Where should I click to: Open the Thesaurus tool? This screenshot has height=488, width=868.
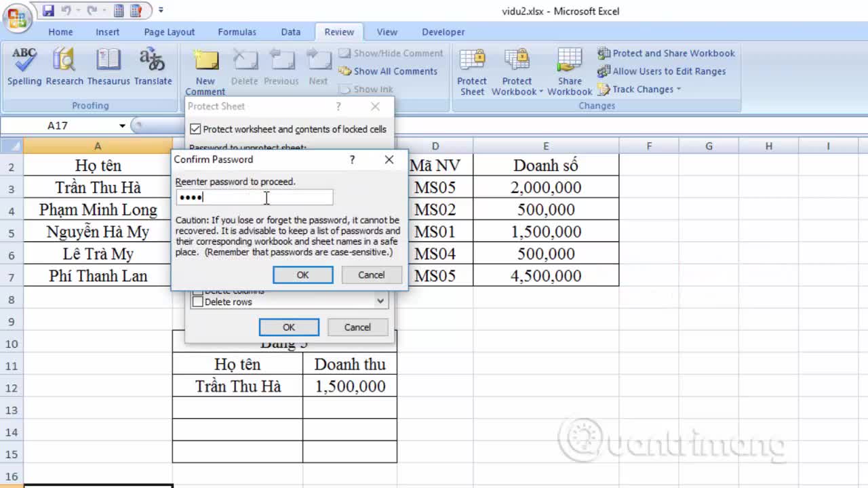coord(108,67)
